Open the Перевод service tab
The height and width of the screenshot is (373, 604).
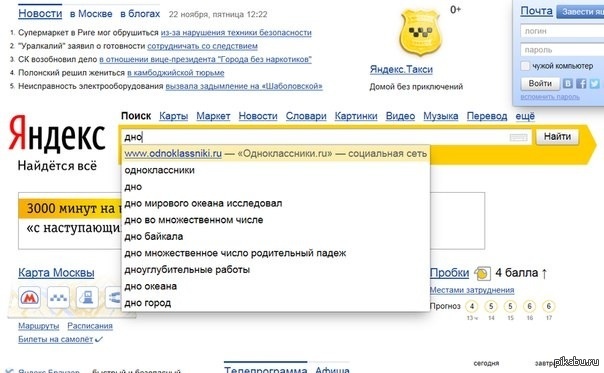pyautogui.click(x=487, y=116)
